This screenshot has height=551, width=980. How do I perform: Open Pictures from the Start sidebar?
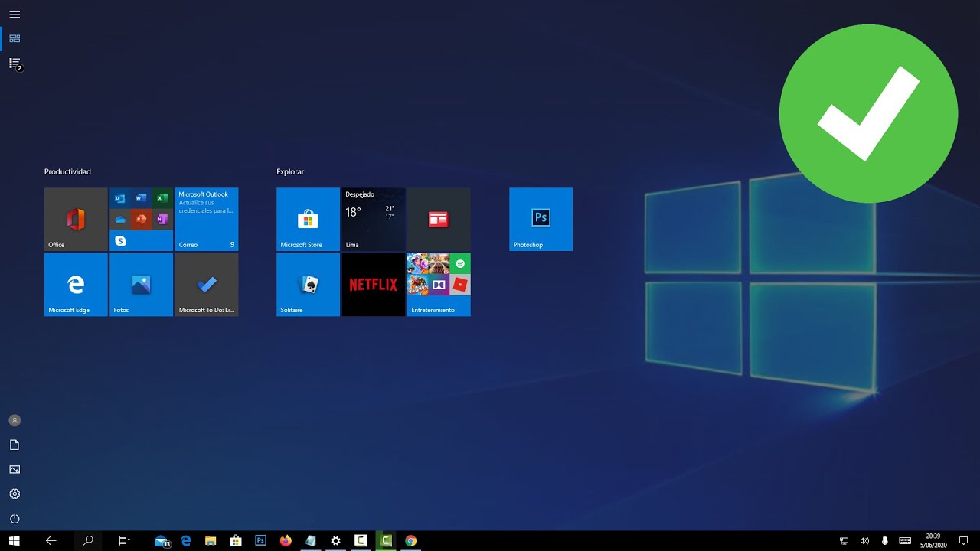click(x=15, y=469)
